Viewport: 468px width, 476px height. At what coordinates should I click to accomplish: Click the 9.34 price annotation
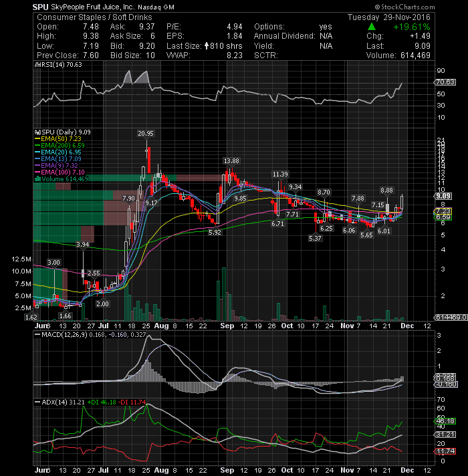[x=296, y=187]
